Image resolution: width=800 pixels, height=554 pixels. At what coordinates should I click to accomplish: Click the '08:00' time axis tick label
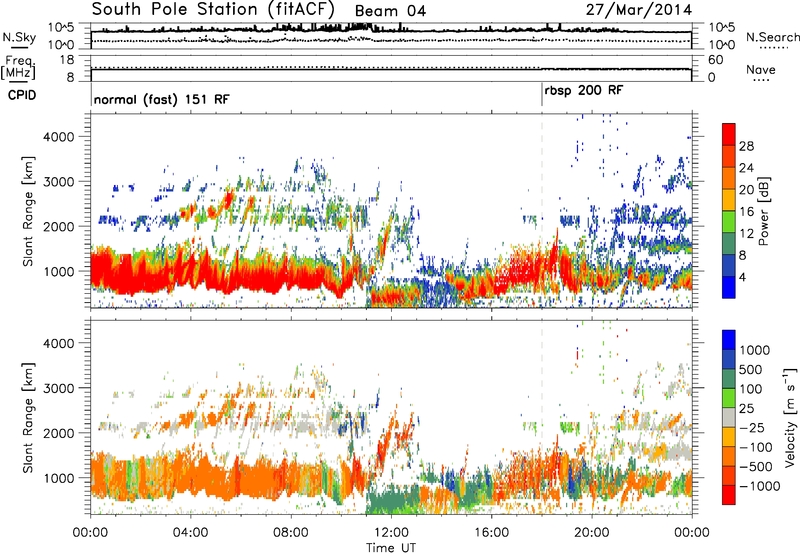coord(291,533)
